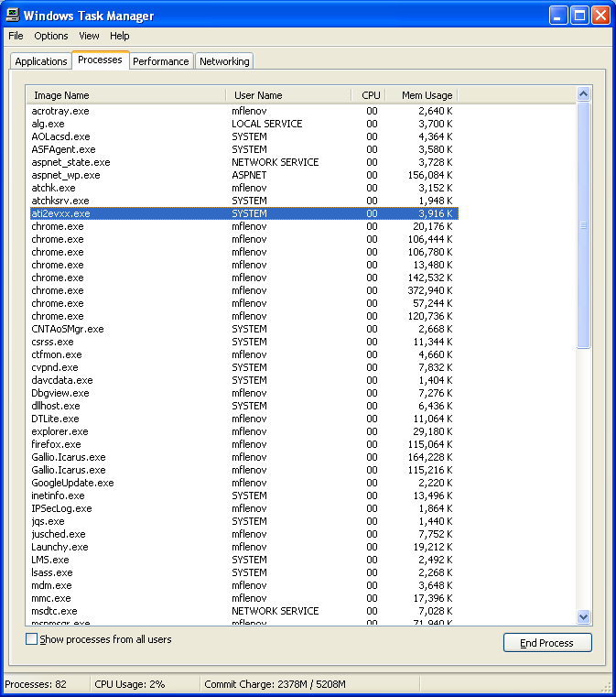
Task: Select the DTLite.exe process
Action: click(243, 419)
